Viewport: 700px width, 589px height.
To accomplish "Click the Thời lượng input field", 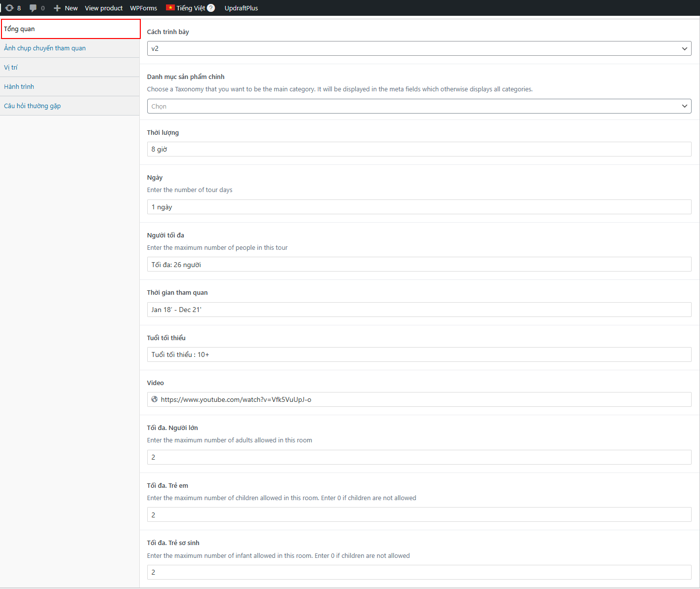I will 419,149.
